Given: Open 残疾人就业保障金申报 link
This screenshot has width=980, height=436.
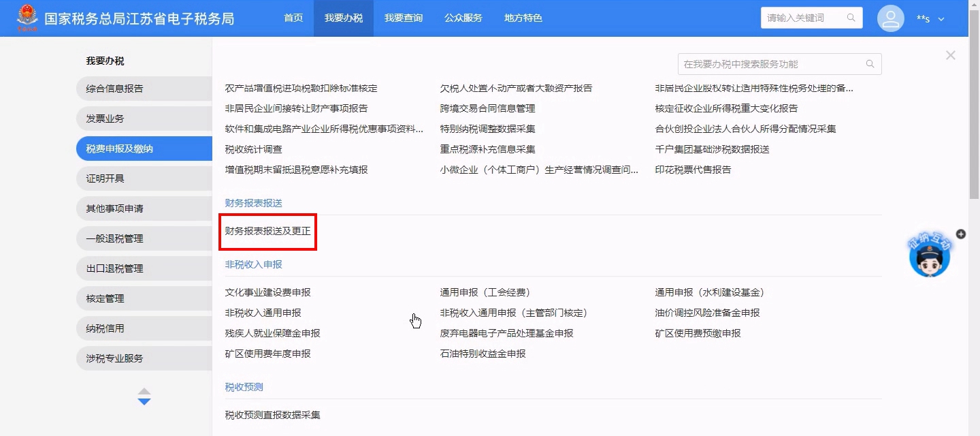Looking at the screenshot, I should tap(273, 333).
